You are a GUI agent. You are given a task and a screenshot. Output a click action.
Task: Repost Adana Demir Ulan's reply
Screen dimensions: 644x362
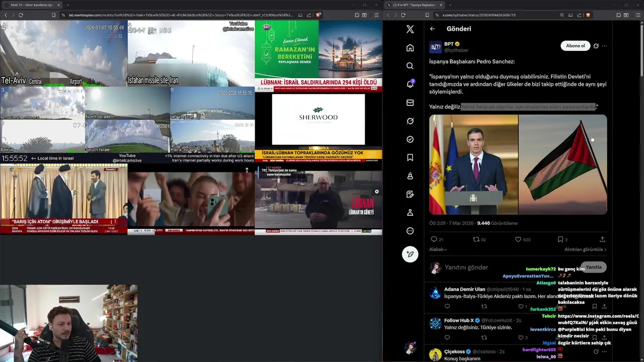484,306
